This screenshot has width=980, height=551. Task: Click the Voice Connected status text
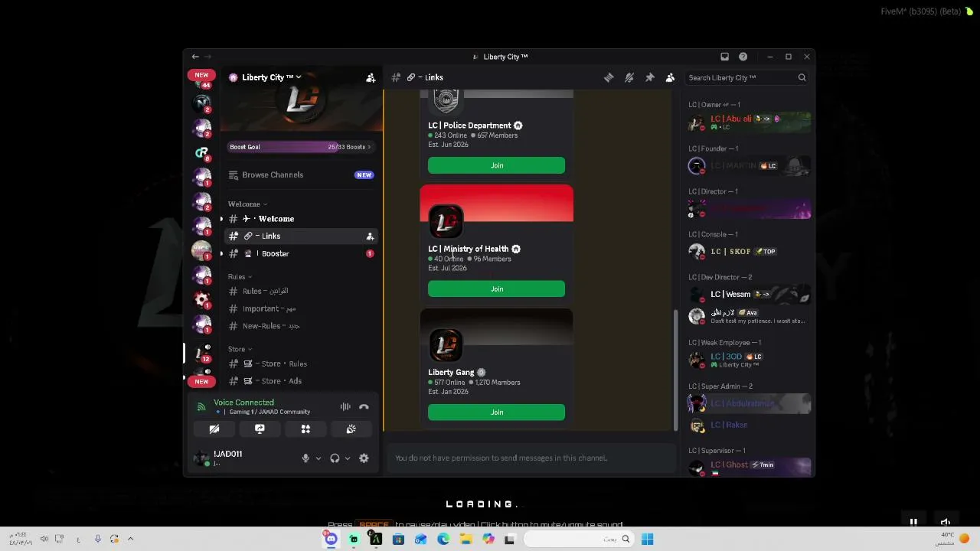pos(243,403)
